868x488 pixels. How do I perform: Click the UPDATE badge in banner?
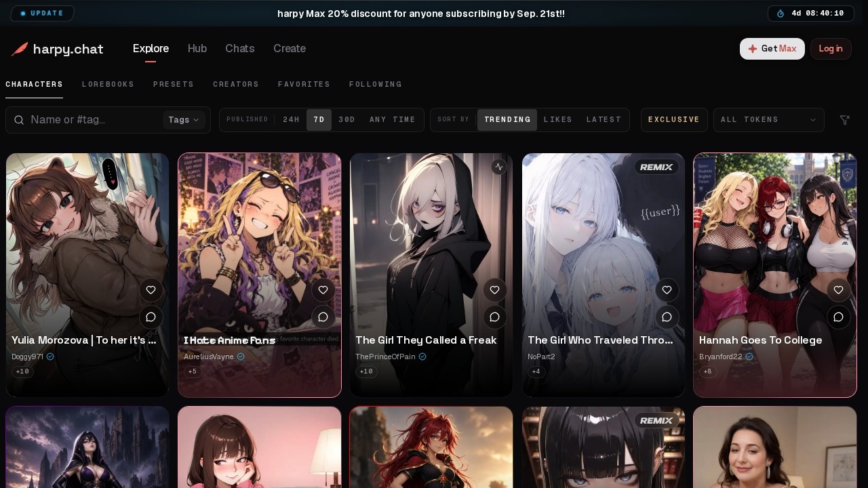(x=42, y=14)
